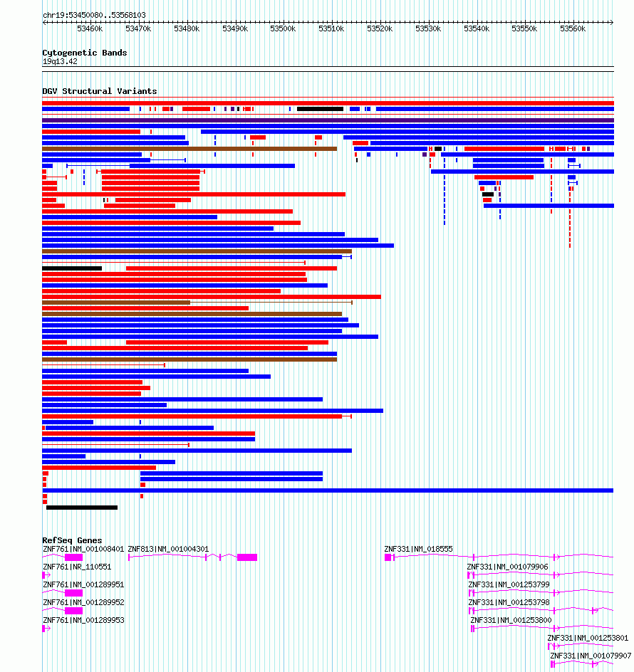
Task: Click the 53520k ruler tick label
Action: (380, 28)
